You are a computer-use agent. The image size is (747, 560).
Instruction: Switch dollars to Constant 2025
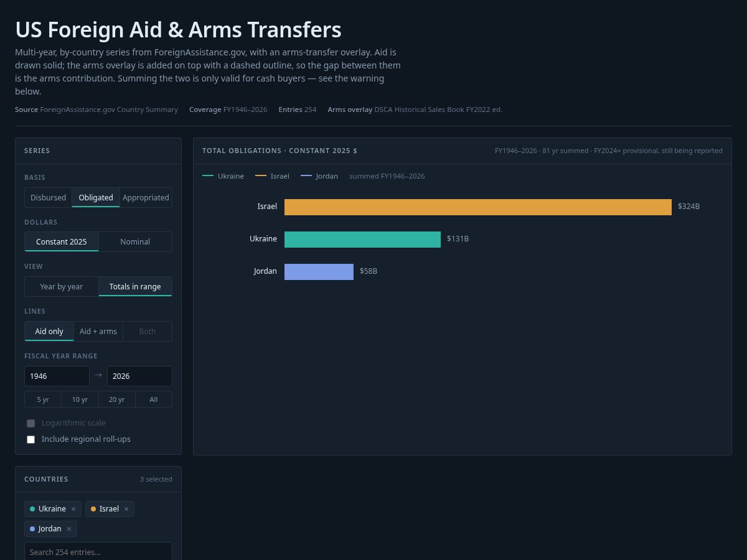[x=62, y=241]
